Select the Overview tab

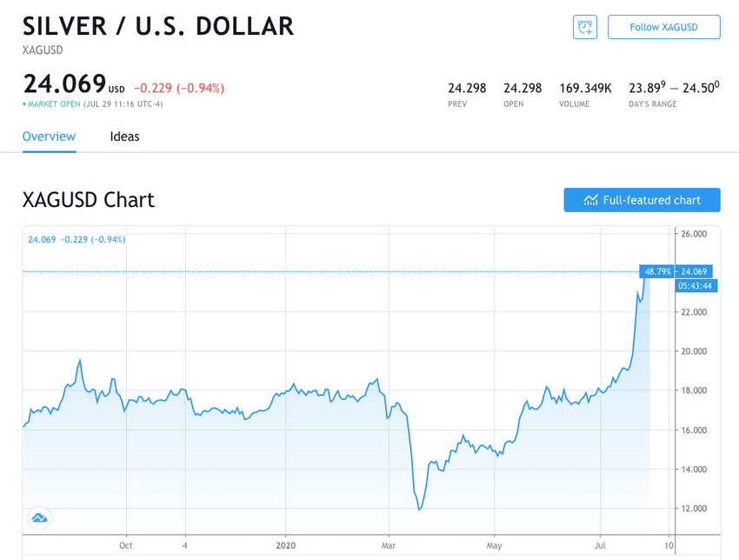click(49, 137)
